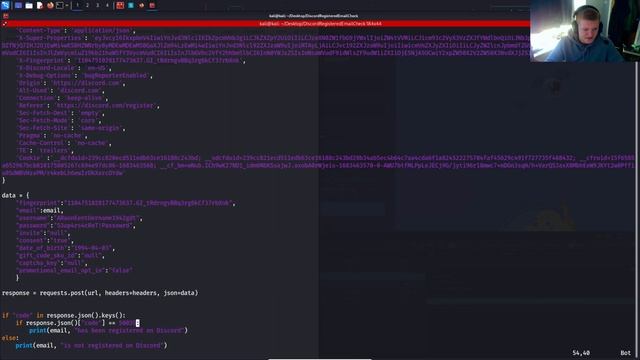Screen dimensions: 640x360
Task: Click the presenter webcam overlay
Action: click(x=584, y=31)
